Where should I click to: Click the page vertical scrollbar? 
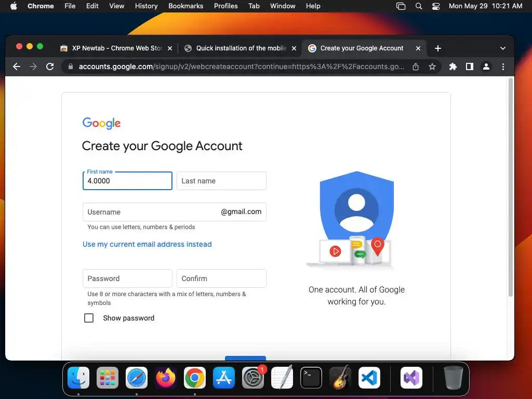(x=510, y=187)
